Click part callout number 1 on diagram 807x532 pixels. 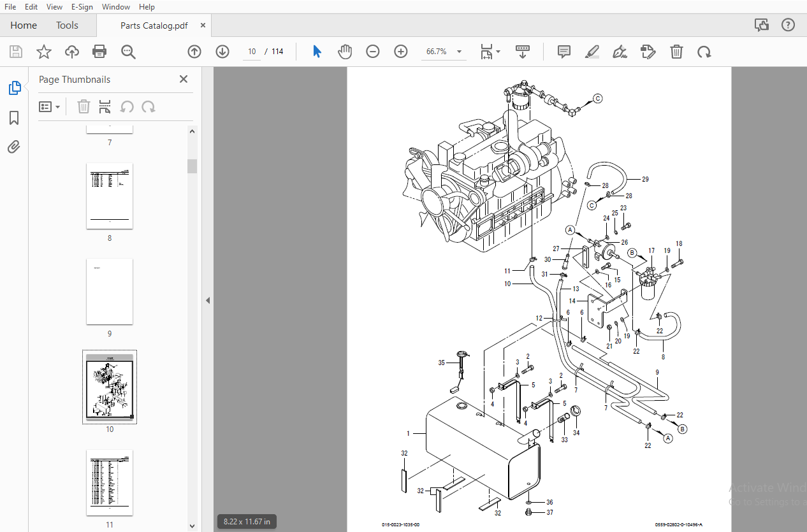tap(407, 433)
